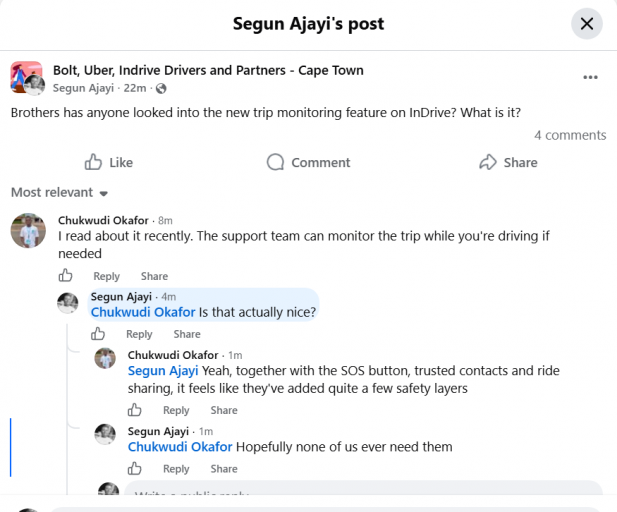Screen dimensions: 617x512
Task: Open the Cape Town drivers group page
Action: [x=208, y=70]
